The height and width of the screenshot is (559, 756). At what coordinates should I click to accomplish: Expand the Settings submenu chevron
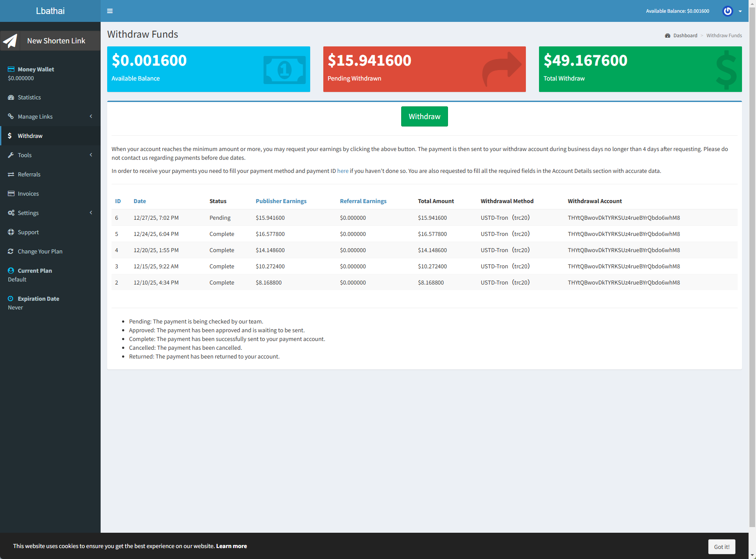(x=91, y=213)
